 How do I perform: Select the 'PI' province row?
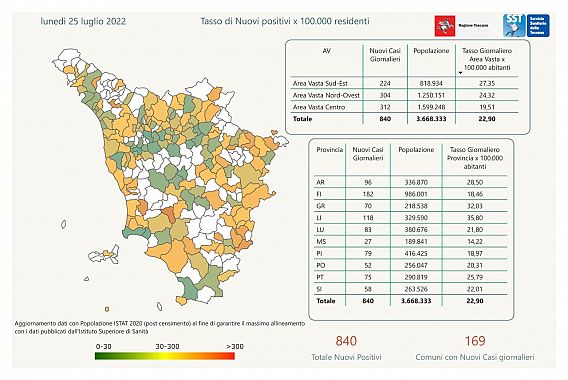411,254
